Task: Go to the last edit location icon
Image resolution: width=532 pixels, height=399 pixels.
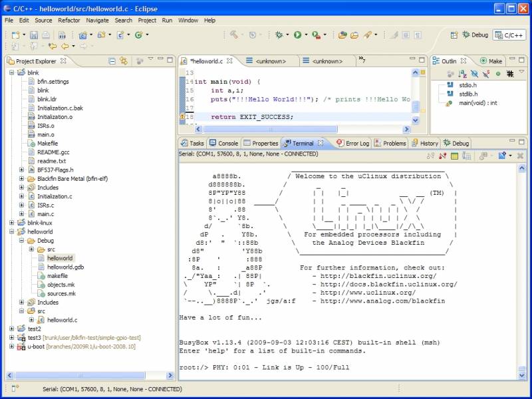Action: pos(52,46)
